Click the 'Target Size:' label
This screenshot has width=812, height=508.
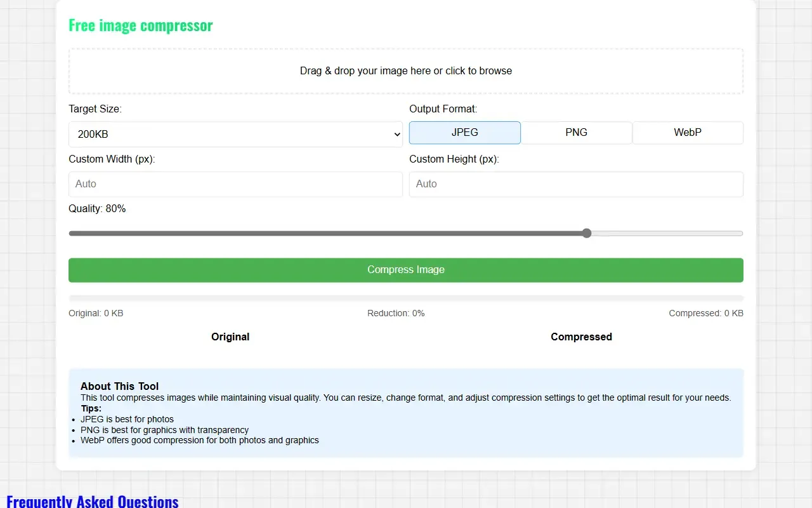95,109
